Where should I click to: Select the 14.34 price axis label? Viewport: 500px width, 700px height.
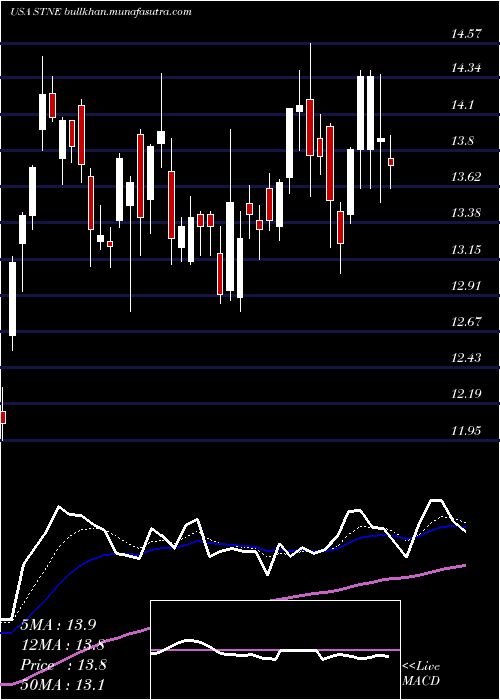[x=466, y=68]
